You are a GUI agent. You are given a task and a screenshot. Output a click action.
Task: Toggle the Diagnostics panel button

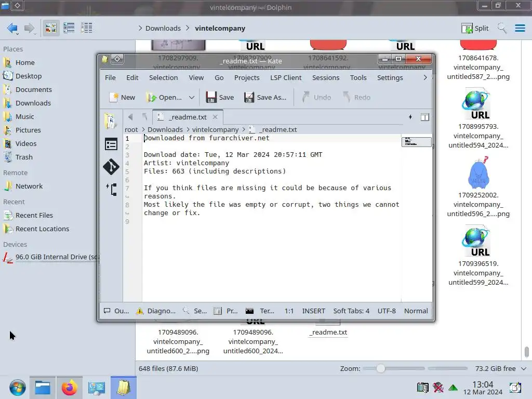coord(156,311)
